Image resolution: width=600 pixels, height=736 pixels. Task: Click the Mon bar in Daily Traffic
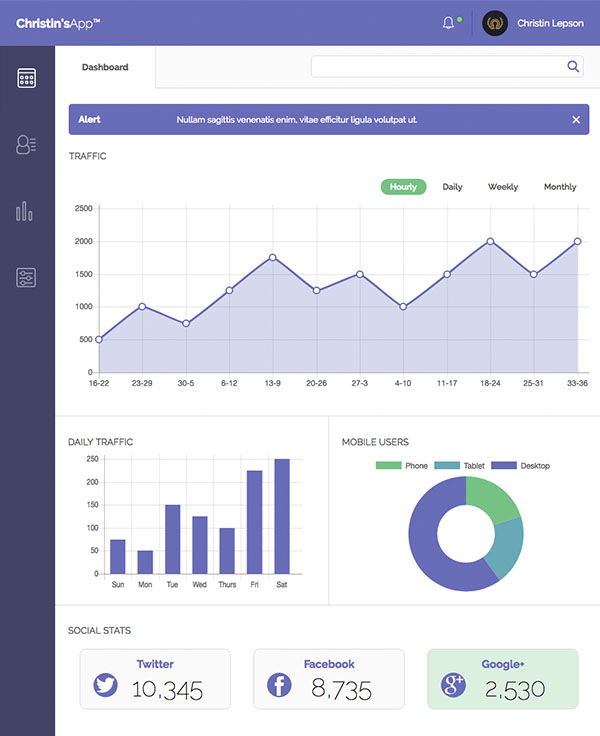tap(145, 562)
